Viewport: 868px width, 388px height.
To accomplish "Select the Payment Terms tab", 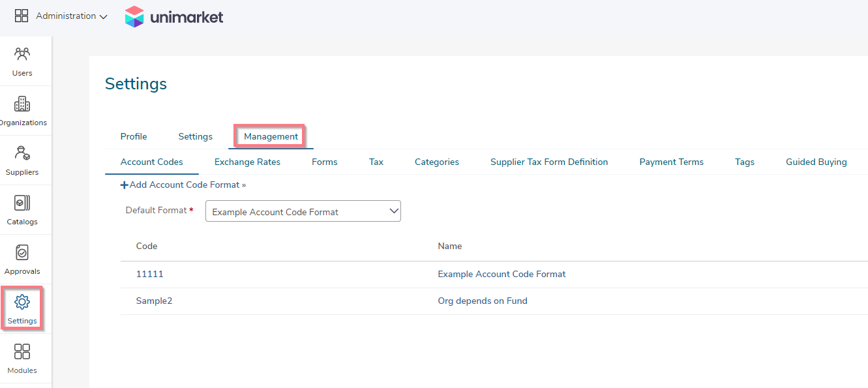I will pos(671,162).
